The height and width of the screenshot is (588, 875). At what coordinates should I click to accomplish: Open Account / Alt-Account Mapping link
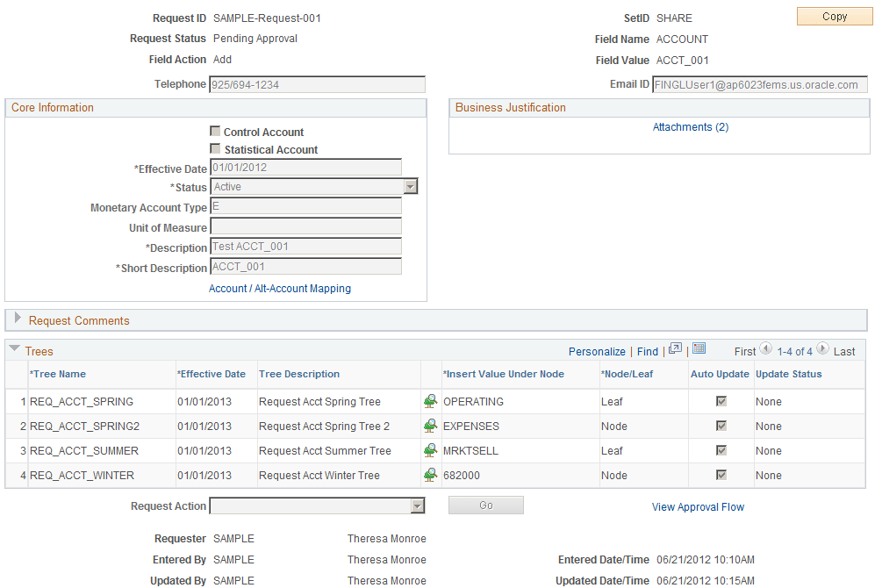point(279,288)
